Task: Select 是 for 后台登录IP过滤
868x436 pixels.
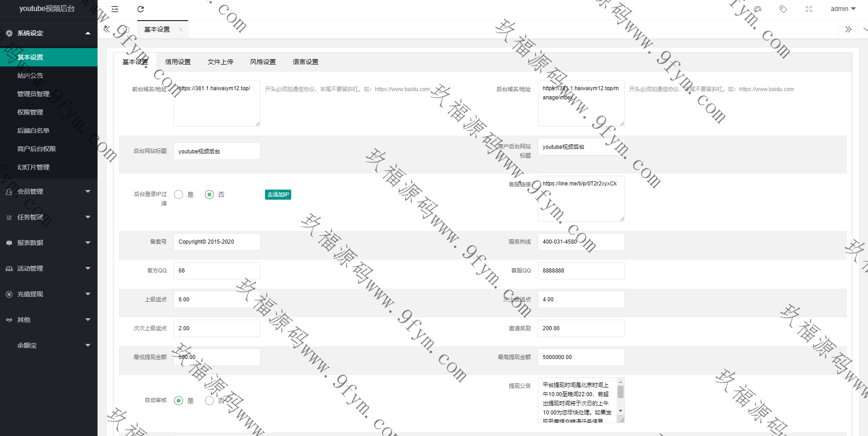Action: click(x=179, y=195)
